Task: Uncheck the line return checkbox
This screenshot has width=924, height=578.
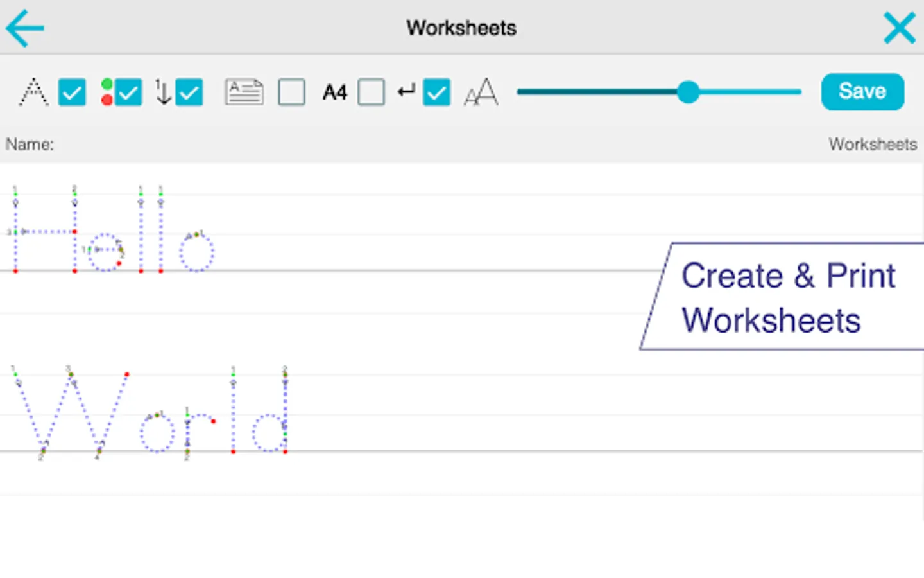Action: tap(437, 92)
